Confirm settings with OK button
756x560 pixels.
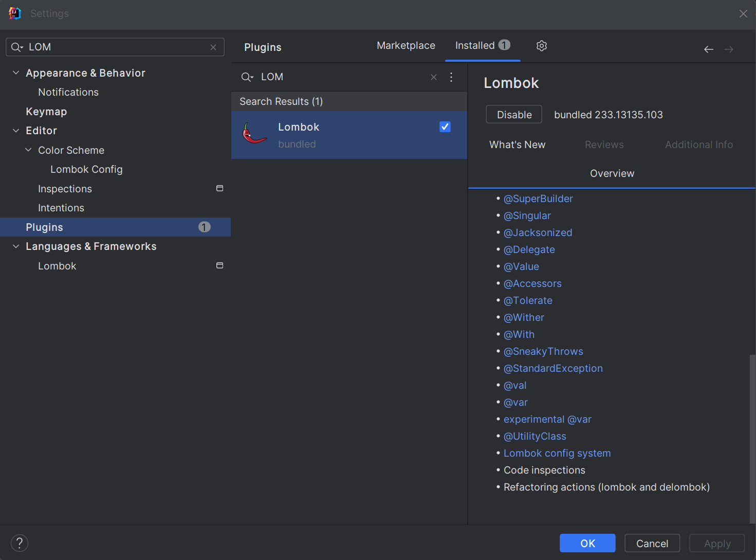[587, 543]
